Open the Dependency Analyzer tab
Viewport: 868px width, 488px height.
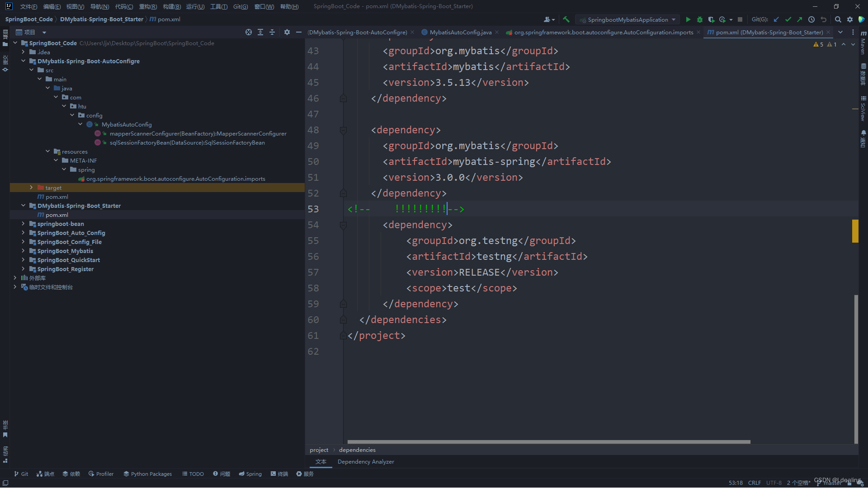coord(365,461)
